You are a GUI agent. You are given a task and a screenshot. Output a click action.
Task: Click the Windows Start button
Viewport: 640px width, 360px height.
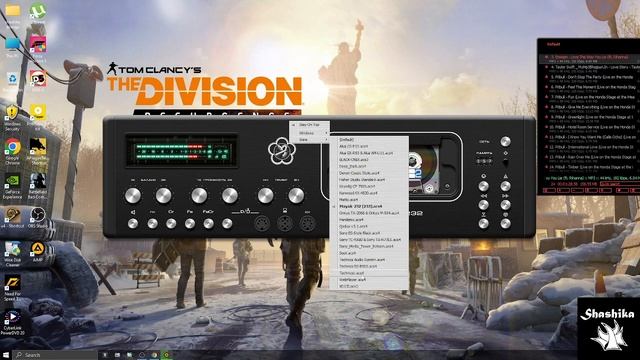coord(6,355)
